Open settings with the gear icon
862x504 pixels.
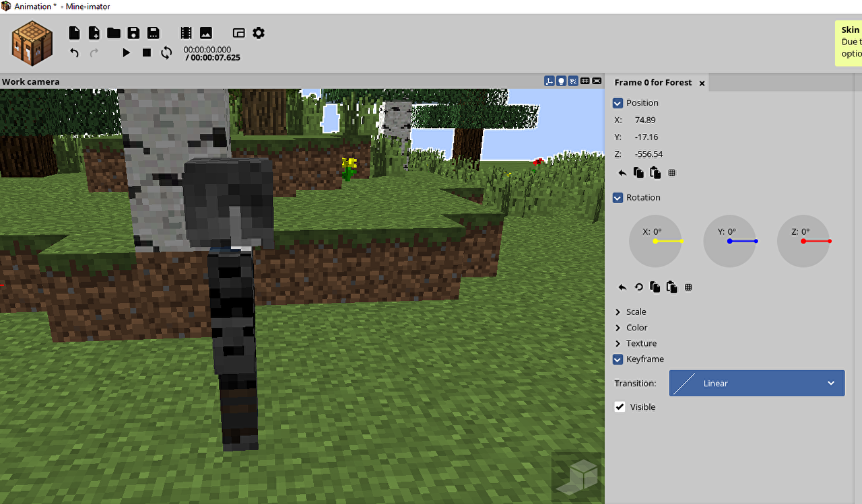[x=259, y=33]
